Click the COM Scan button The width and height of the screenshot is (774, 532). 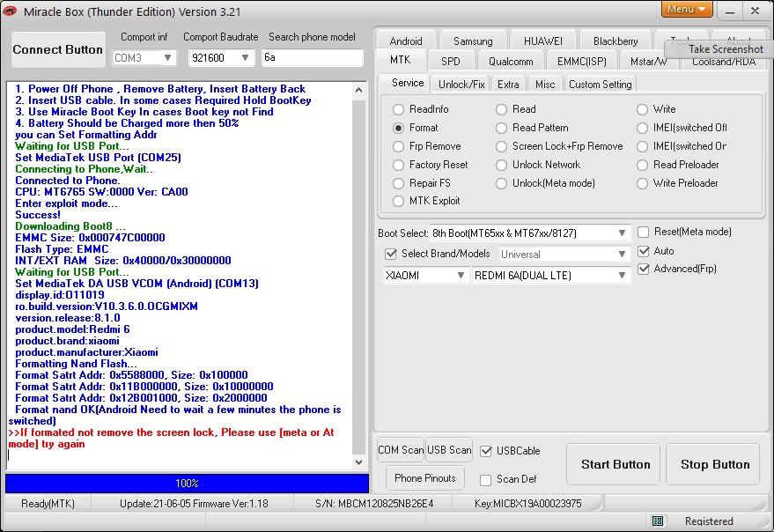click(x=401, y=450)
